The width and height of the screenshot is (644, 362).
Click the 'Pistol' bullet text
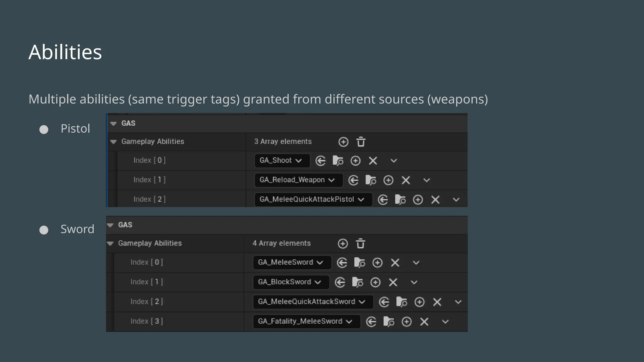coord(75,129)
